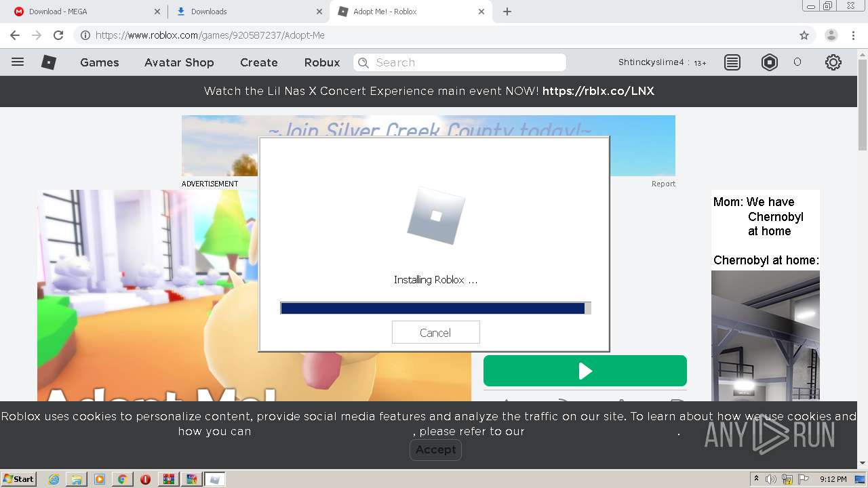Click the installation progress bar
Viewport: 868px width, 488px height.
tap(435, 308)
